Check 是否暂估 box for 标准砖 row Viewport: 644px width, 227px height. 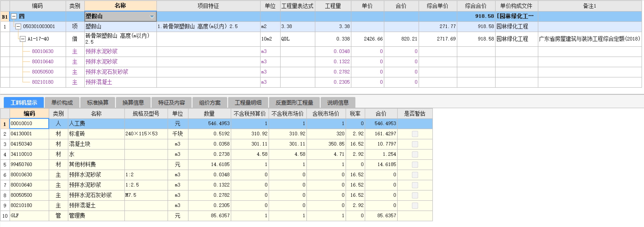[415, 134]
